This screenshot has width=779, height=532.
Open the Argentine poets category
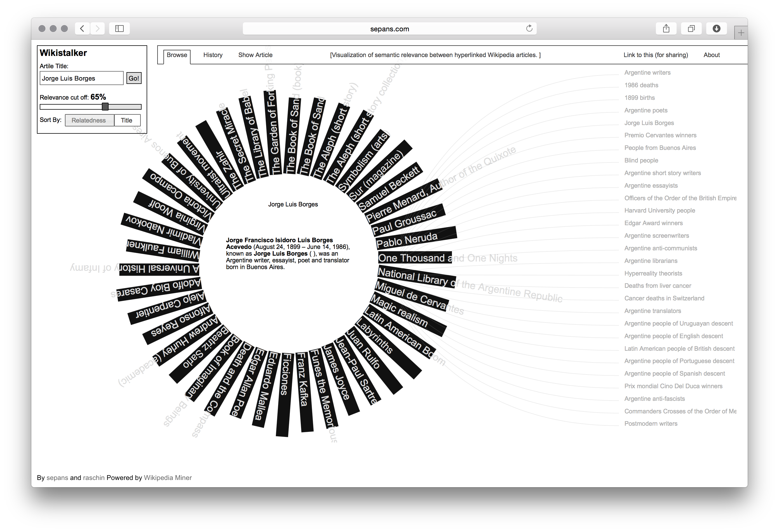click(x=646, y=110)
